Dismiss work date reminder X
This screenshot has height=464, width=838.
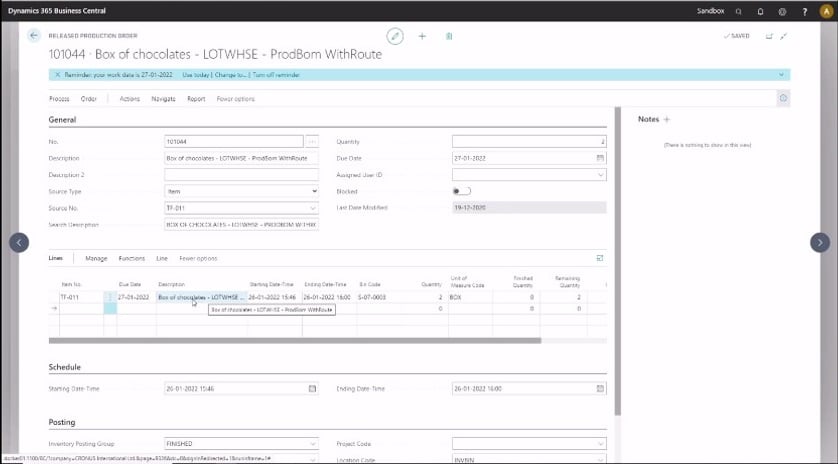click(x=58, y=75)
